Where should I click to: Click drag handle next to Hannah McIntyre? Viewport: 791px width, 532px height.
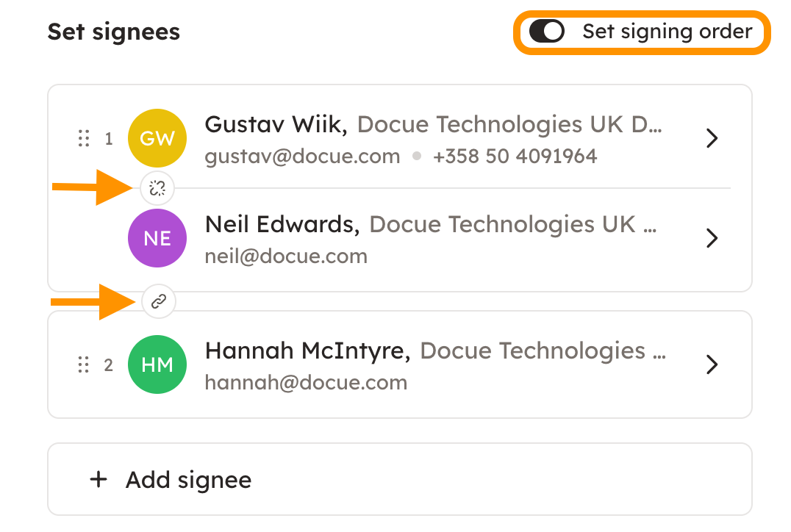(84, 364)
